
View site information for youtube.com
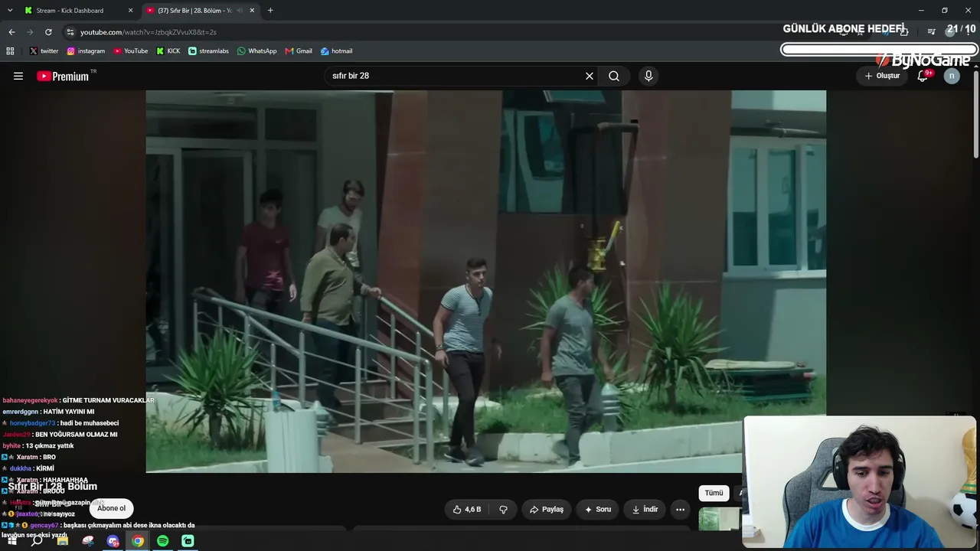[70, 32]
